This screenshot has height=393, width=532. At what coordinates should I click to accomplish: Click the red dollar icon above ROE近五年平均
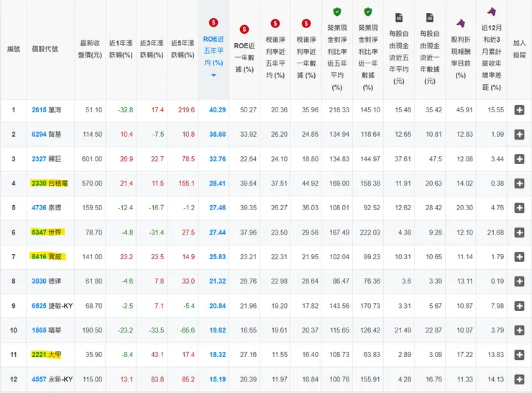[214, 23]
